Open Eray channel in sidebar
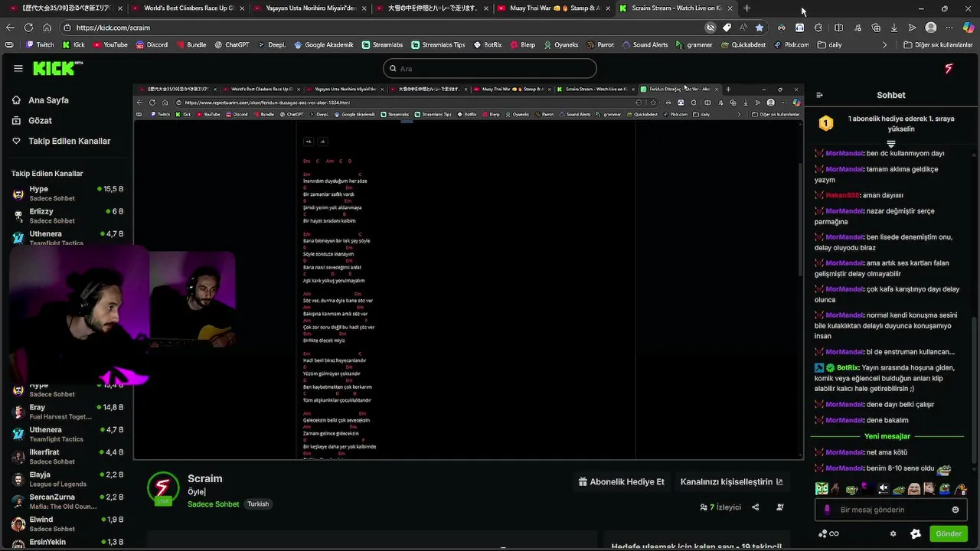Screen dimensions: 980x551 (67, 412)
